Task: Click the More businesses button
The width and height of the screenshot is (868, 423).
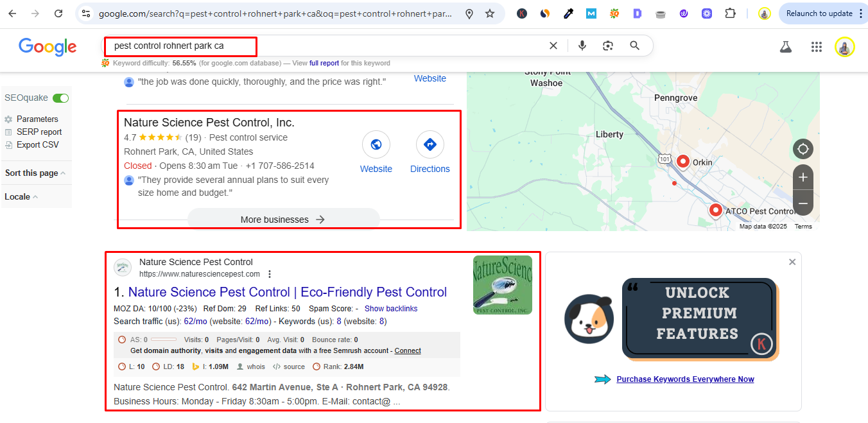Action: pos(283,220)
